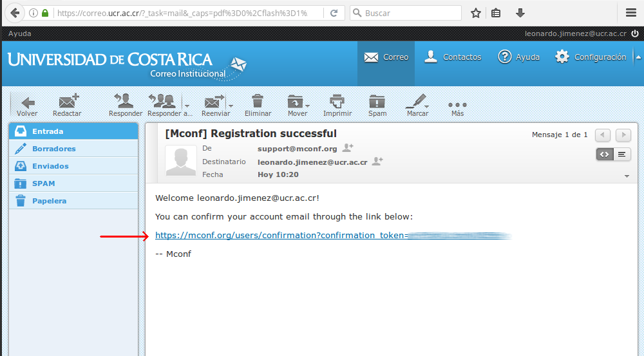This screenshot has height=356, width=644.
Task: Switch to HTML message view
Action: point(604,154)
